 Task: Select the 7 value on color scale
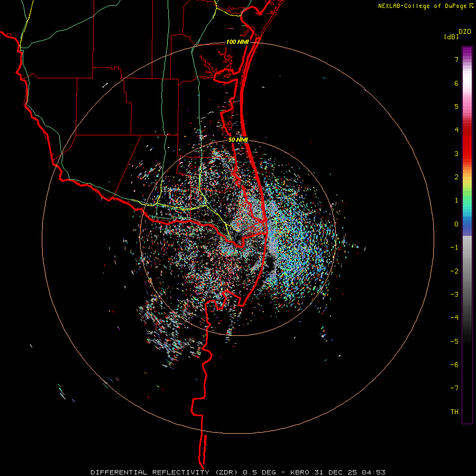pyautogui.click(x=456, y=59)
